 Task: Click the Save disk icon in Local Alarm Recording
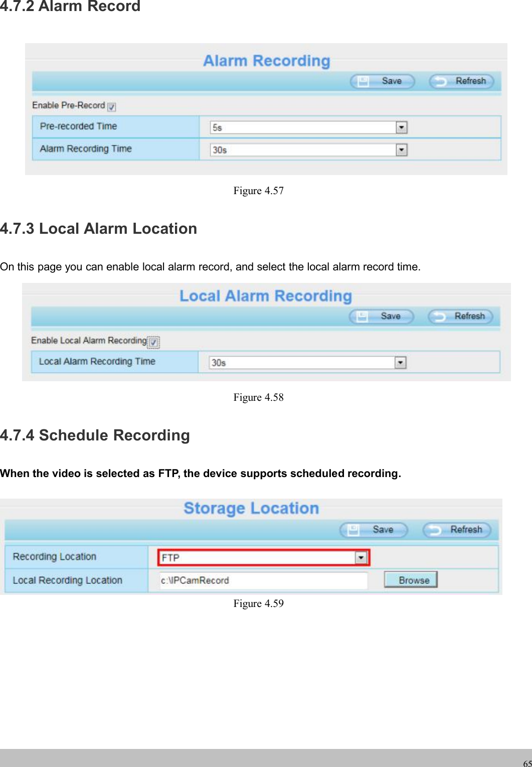tap(363, 316)
